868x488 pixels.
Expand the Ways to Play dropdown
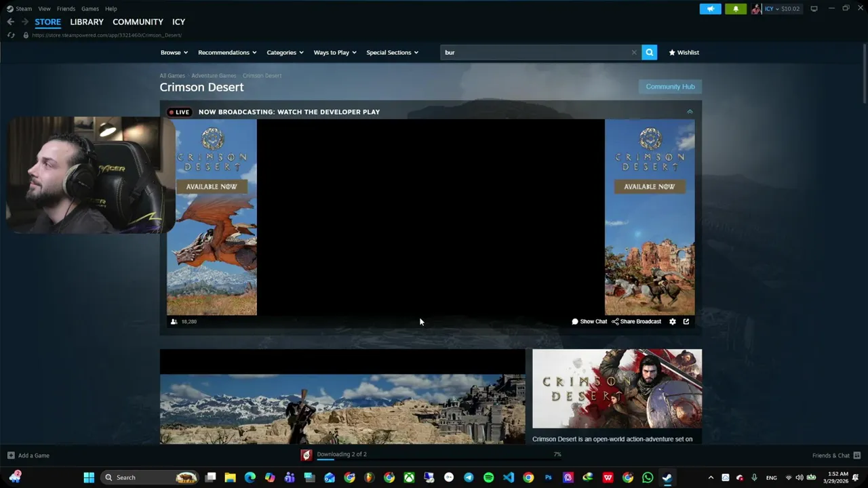(335, 52)
